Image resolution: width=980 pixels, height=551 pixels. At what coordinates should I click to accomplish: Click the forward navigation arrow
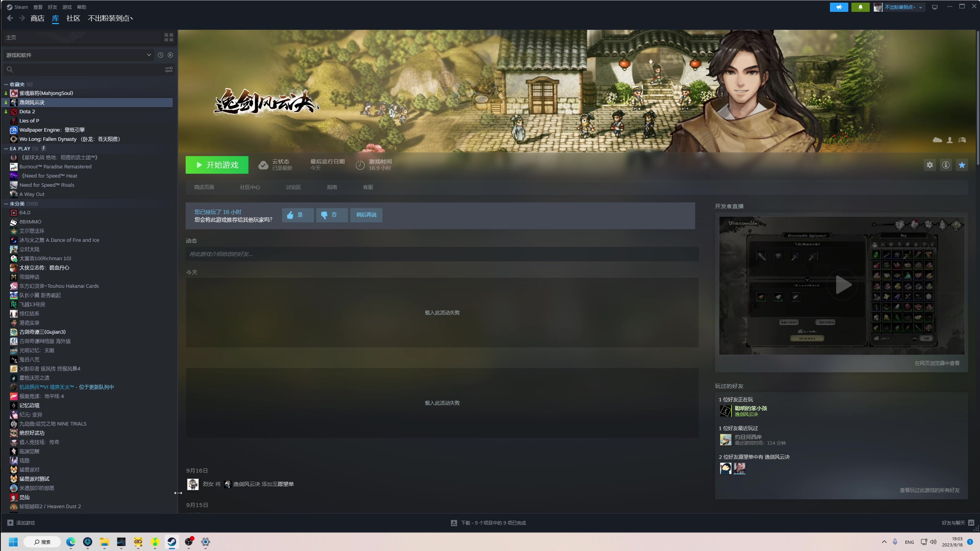[22, 18]
